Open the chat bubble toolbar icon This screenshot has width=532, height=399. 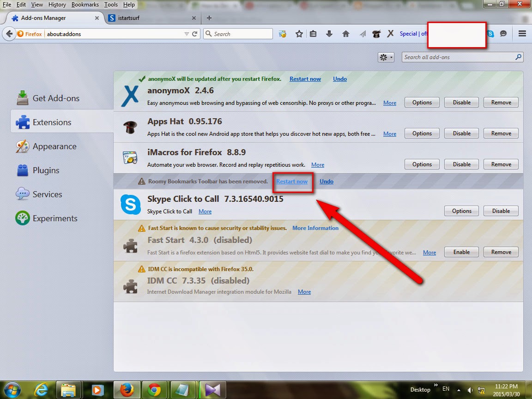tap(503, 34)
